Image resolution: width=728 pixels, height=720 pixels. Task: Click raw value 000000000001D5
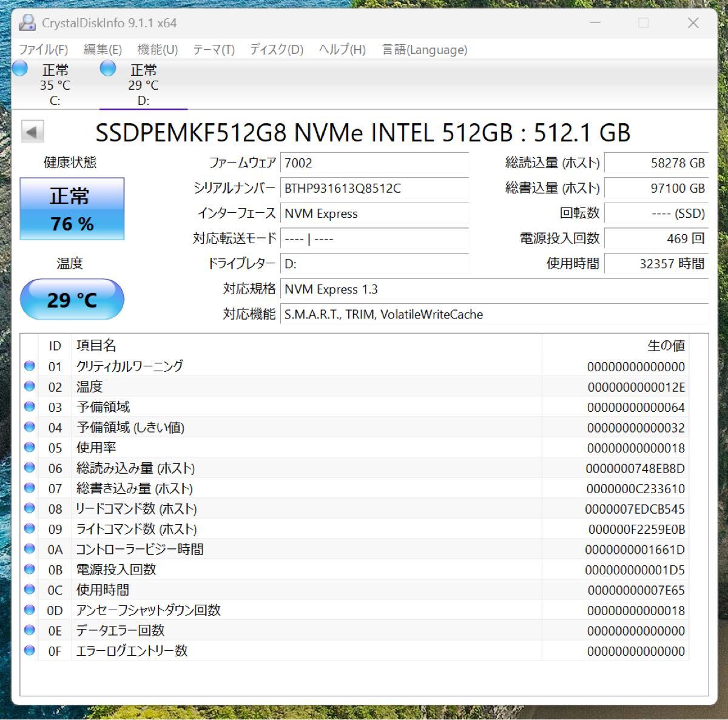(x=635, y=570)
